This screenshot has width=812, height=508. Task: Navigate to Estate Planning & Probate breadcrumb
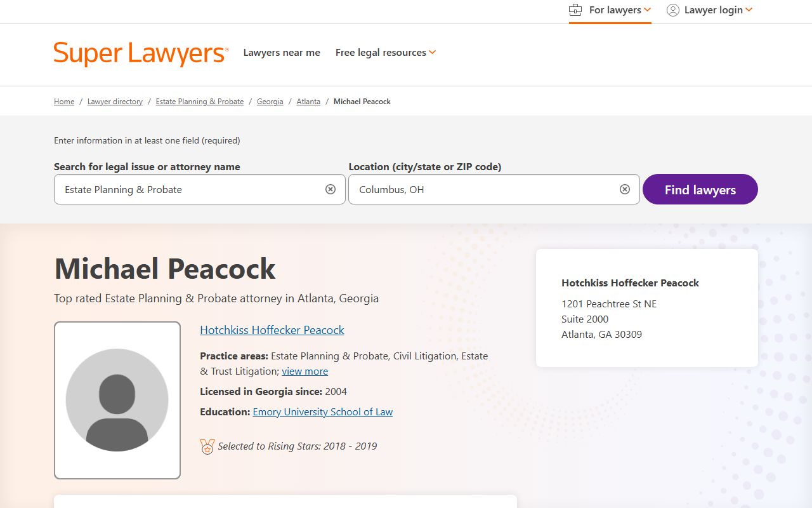tap(200, 102)
